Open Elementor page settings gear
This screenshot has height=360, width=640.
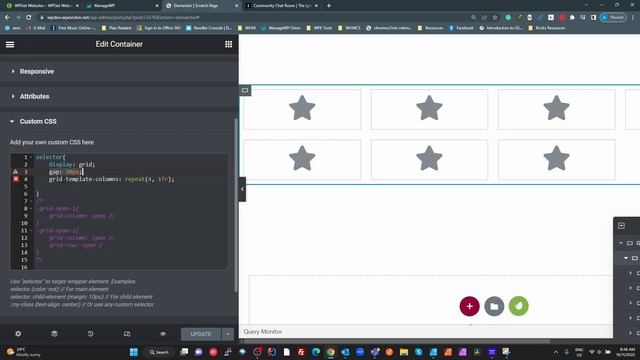tap(18, 334)
